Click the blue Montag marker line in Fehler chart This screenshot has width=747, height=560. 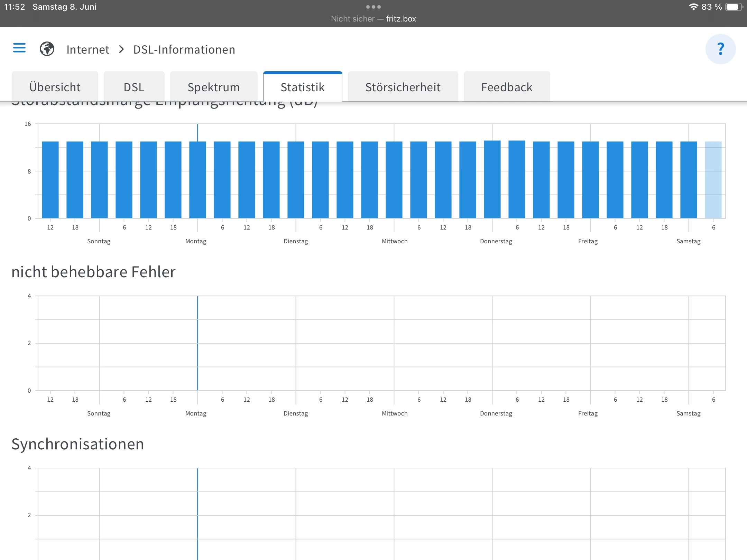point(197,343)
